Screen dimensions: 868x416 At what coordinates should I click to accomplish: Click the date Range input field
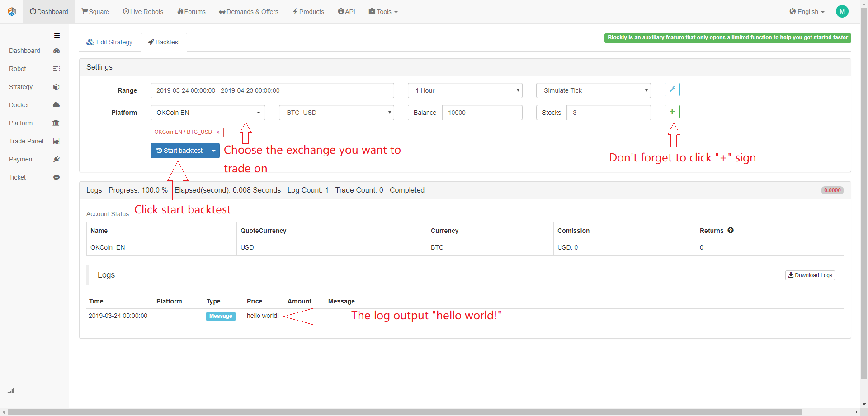coord(272,90)
